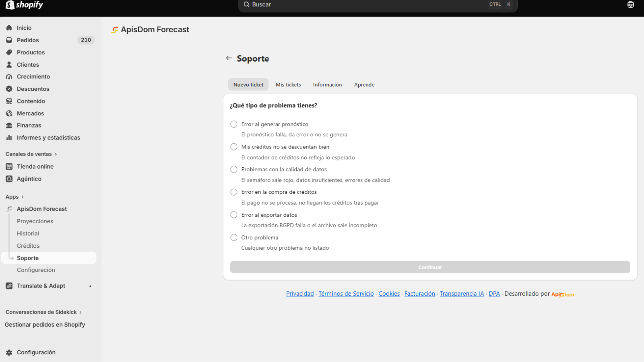Click the Agéntico icon
Image resolution: width=644 pixels, height=362 pixels.
click(9, 179)
